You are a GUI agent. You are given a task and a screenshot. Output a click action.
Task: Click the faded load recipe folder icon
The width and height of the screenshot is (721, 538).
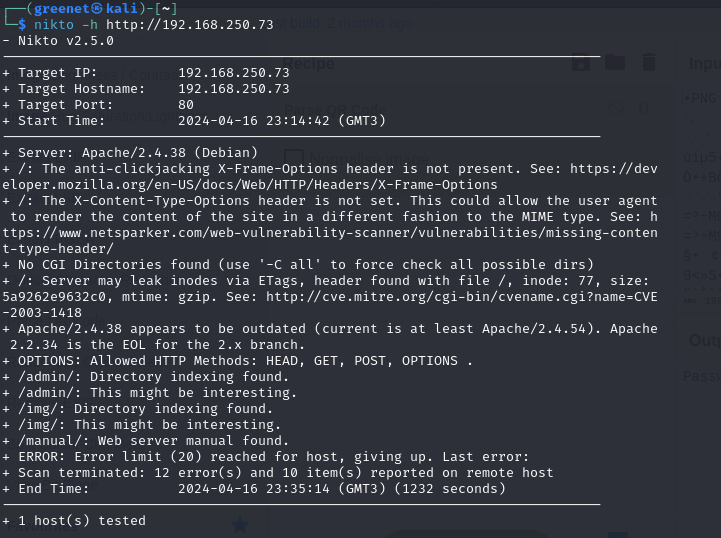click(x=614, y=62)
